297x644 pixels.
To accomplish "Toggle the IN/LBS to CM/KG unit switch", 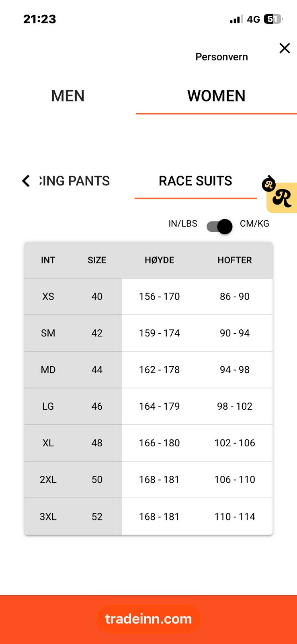I will point(219,227).
